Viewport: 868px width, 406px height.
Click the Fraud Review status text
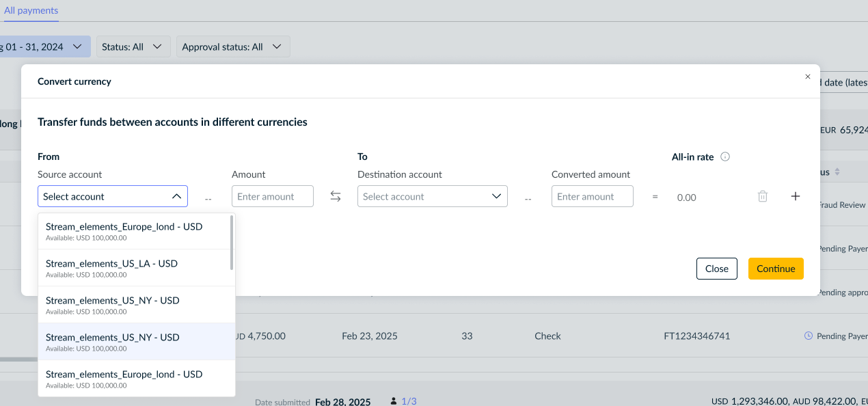tap(842, 204)
